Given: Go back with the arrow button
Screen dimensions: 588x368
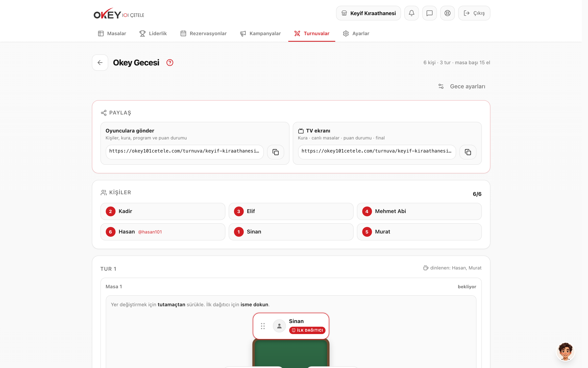Looking at the screenshot, I should coord(100,63).
